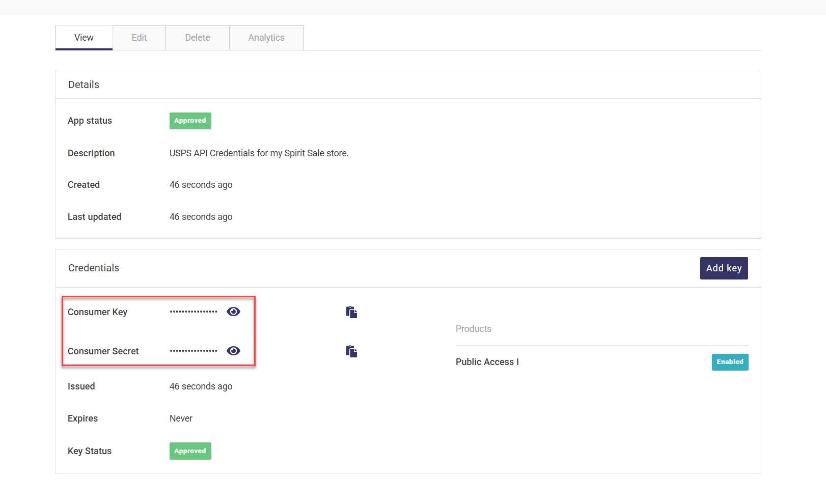The image size is (826, 504).
Task: Copy the Consumer Key to clipboard
Action: pos(351,312)
